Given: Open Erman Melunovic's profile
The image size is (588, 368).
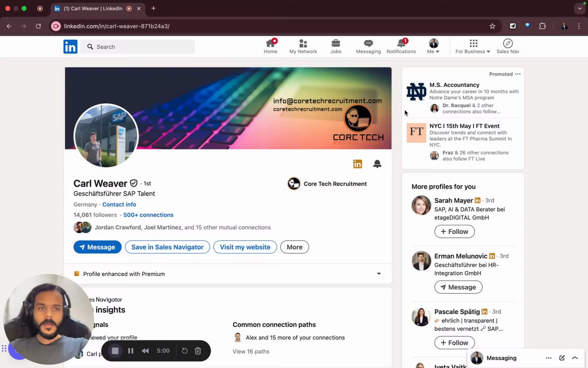Looking at the screenshot, I should [461, 256].
